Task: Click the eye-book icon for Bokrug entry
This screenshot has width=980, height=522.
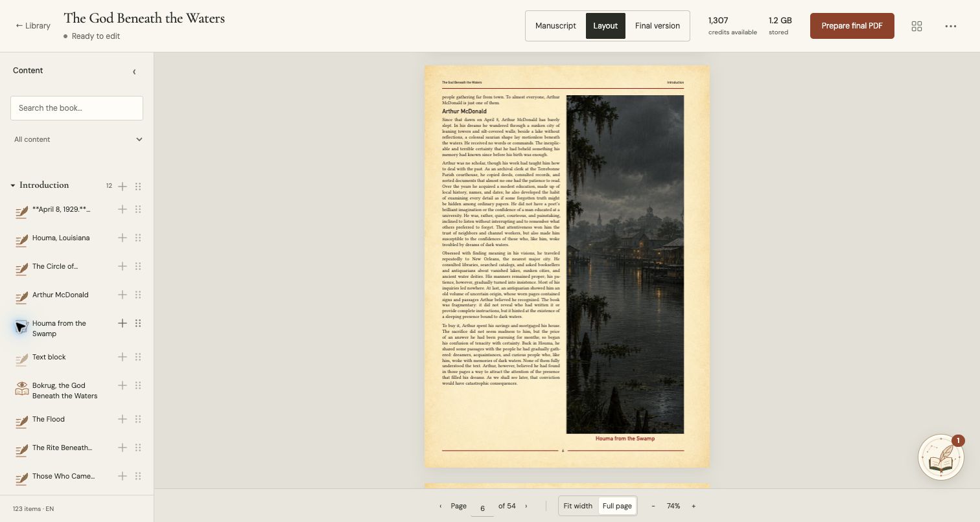Action: point(22,389)
